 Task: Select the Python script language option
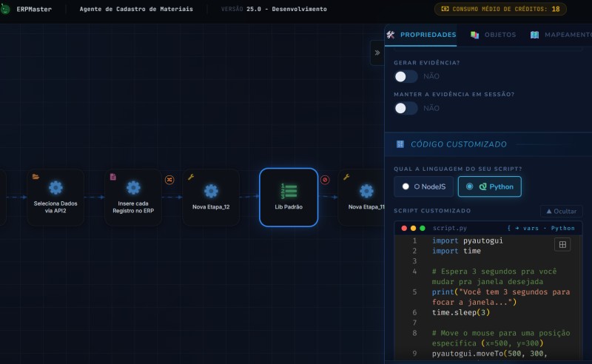pyautogui.click(x=490, y=186)
